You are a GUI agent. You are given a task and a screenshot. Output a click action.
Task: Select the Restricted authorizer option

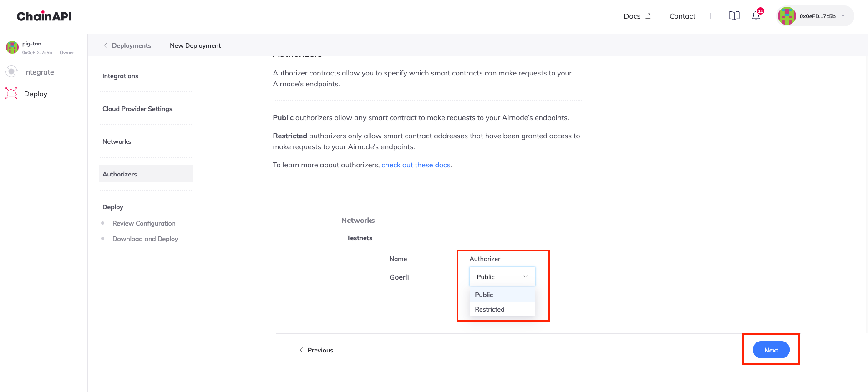(490, 309)
